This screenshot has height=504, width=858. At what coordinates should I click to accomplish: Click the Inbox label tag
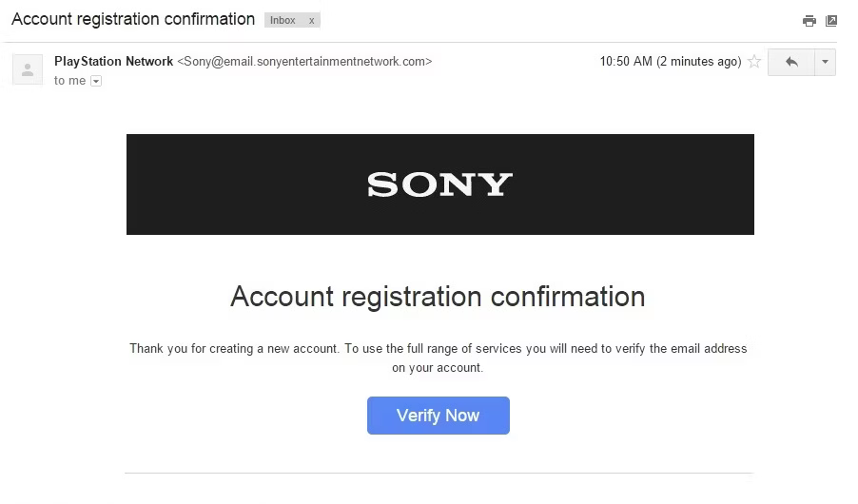(x=283, y=20)
